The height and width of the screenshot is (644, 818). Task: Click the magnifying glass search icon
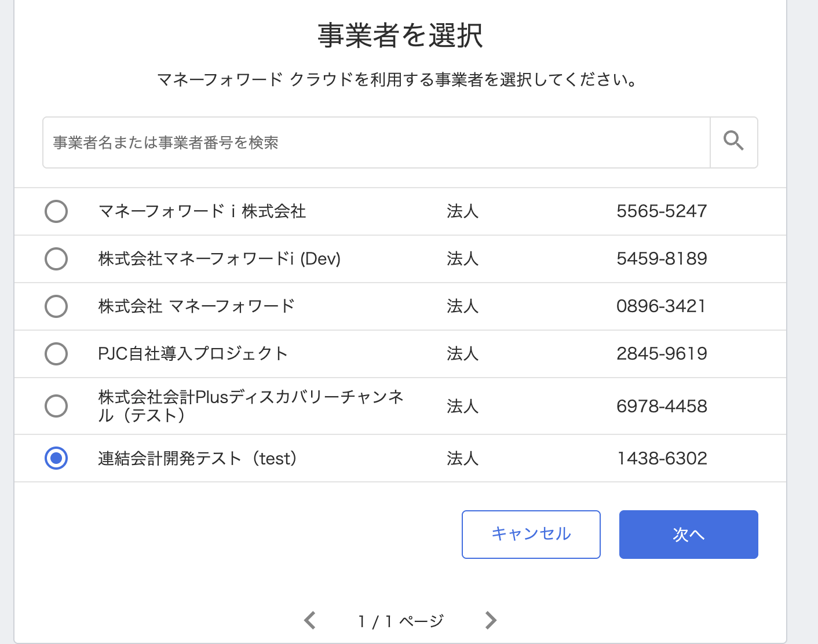tap(733, 142)
